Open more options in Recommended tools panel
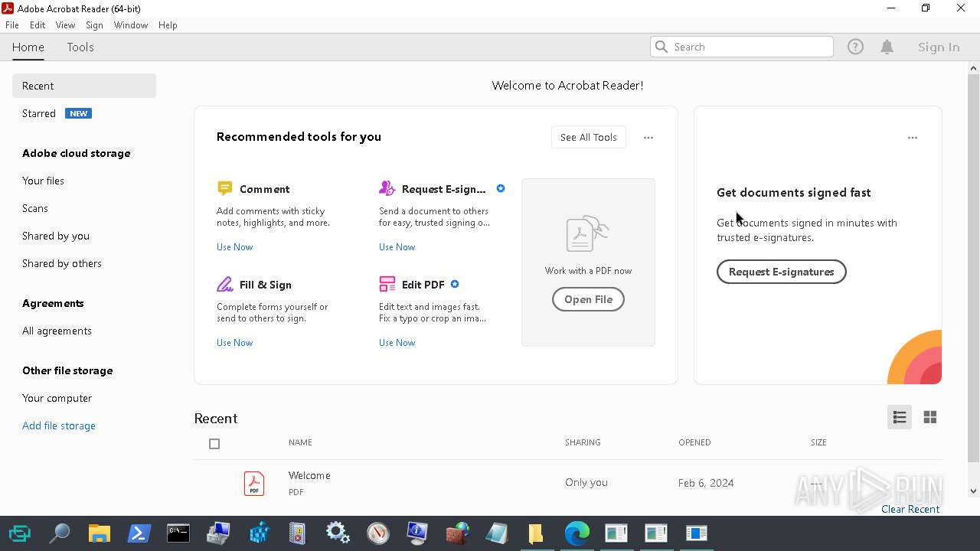Screen dimensions: 980x551 (648, 138)
